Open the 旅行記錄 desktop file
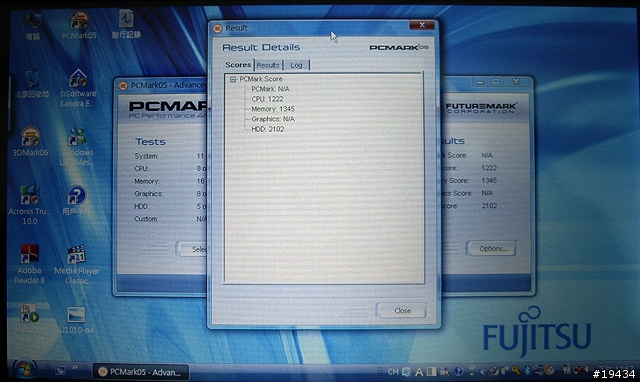 click(126, 24)
